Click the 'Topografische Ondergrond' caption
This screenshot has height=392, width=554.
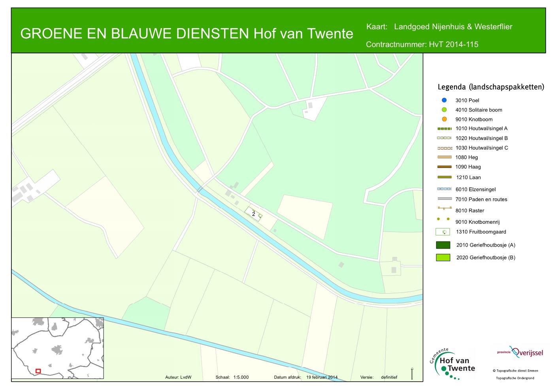[515, 378]
